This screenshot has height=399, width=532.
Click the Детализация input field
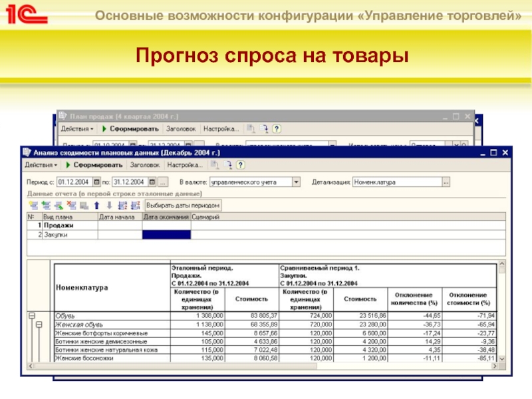pos(396,181)
